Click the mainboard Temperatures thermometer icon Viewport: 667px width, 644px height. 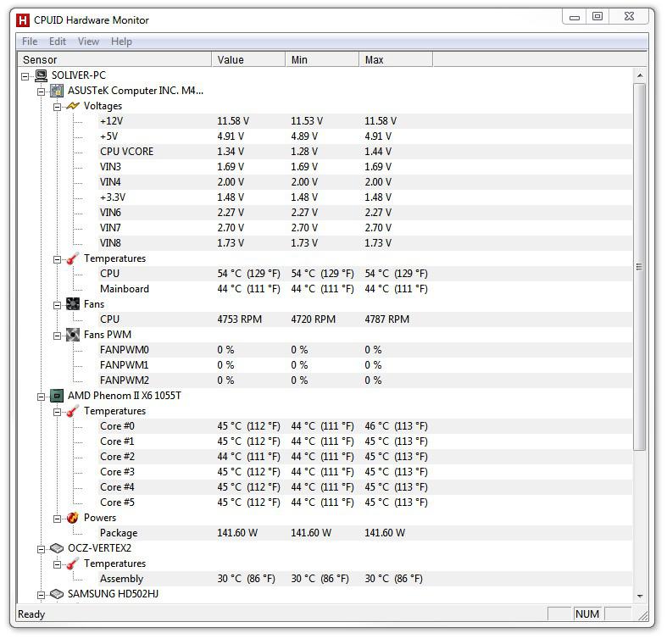tap(73, 258)
